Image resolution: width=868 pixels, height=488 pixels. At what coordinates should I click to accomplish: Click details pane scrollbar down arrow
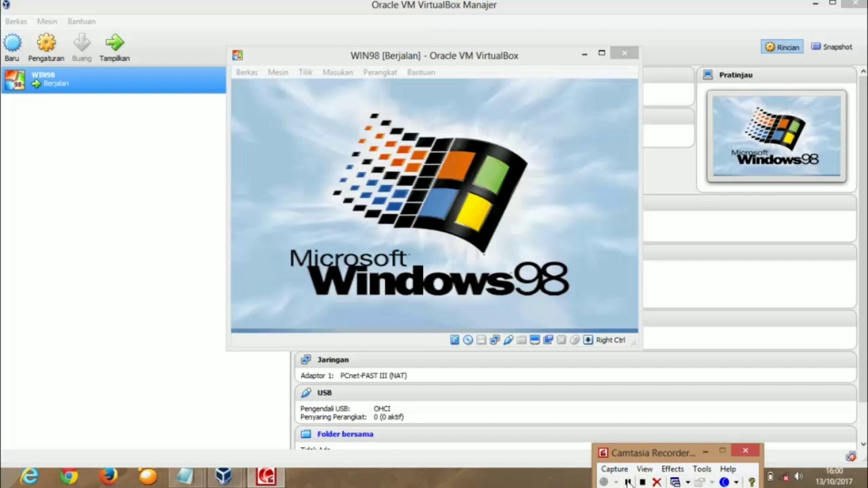[863, 445]
